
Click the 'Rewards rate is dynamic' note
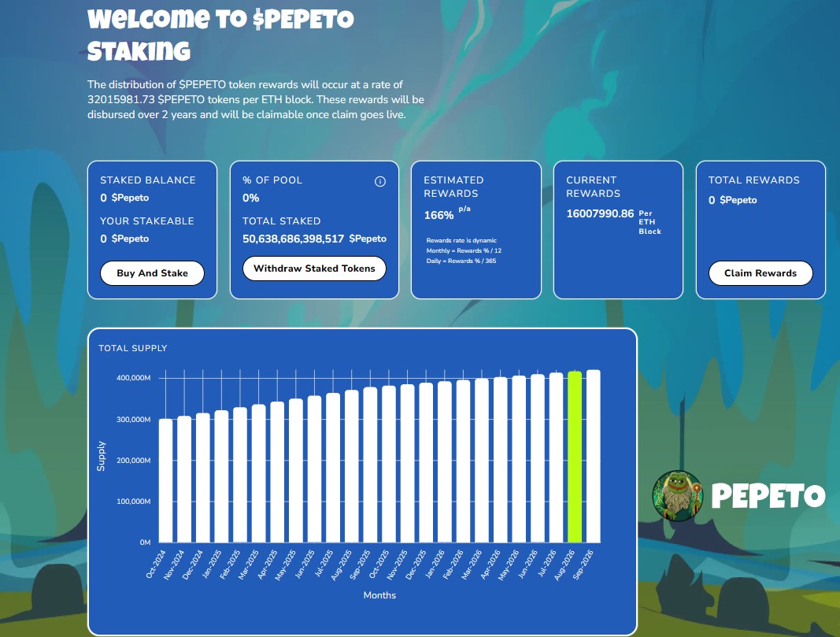tap(461, 241)
